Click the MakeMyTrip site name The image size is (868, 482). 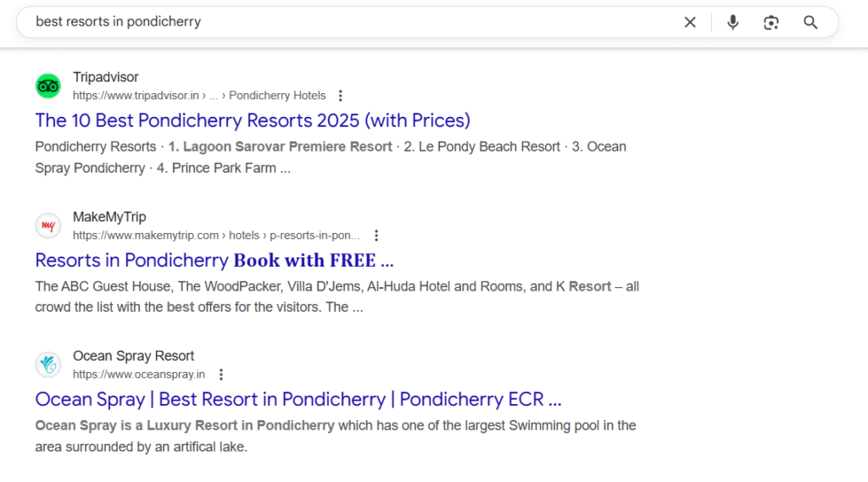[109, 217]
